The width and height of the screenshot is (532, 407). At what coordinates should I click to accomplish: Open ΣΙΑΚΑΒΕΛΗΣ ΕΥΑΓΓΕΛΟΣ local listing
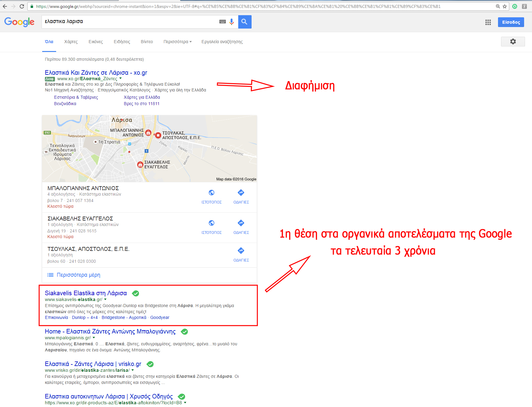point(80,219)
